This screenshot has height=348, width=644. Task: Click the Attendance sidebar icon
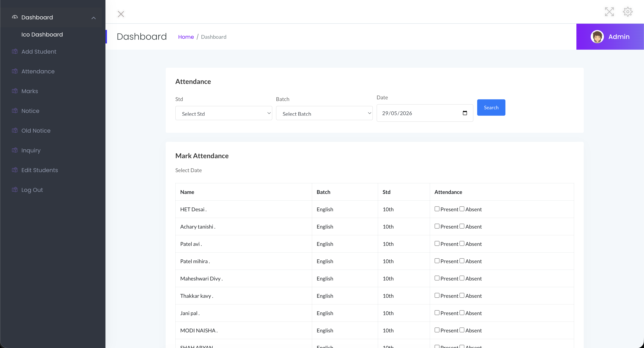pos(15,71)
